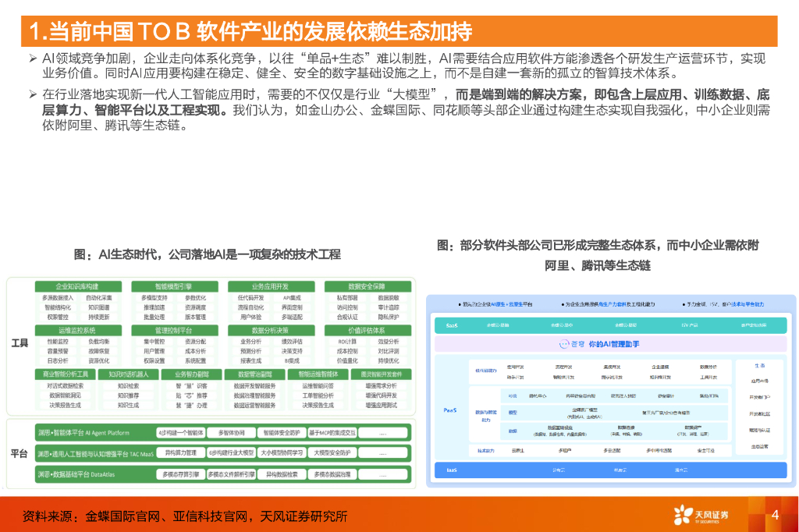The width and height of the screenshot is (799, 532).
Task: Click the 推理加速 cell
Action: click(154, 307)
